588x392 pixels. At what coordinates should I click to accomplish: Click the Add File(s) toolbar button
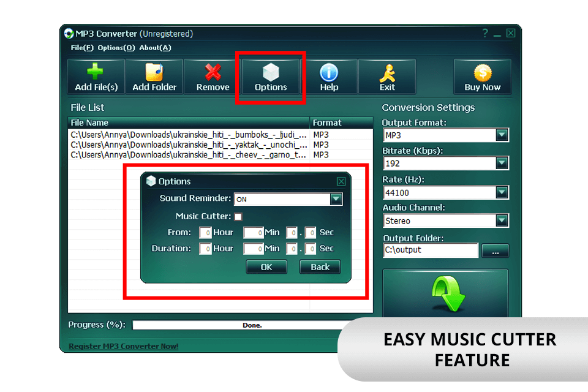[96, 77]
